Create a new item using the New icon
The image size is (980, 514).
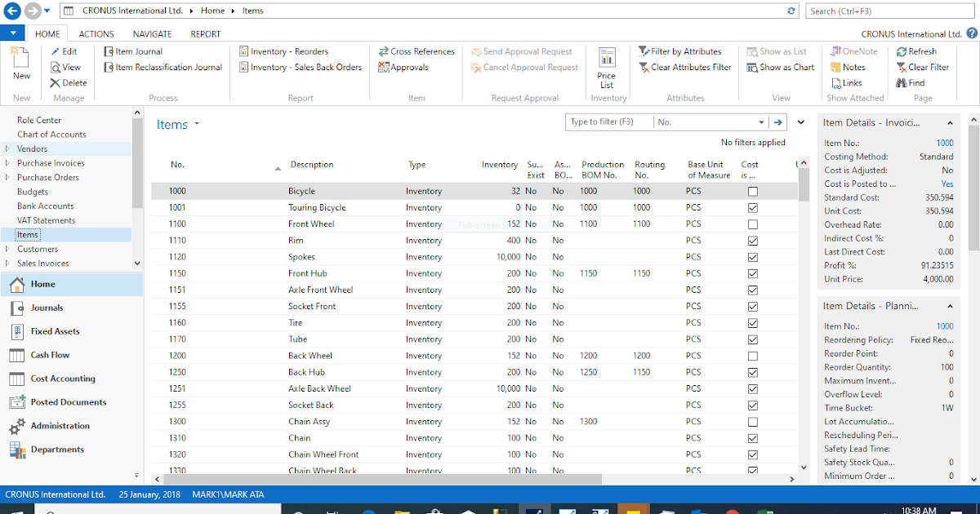click(x=20, y=64)
